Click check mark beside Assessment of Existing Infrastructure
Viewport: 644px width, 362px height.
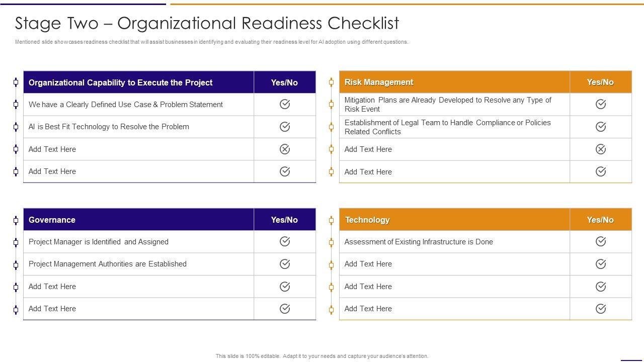coord(601,242)
